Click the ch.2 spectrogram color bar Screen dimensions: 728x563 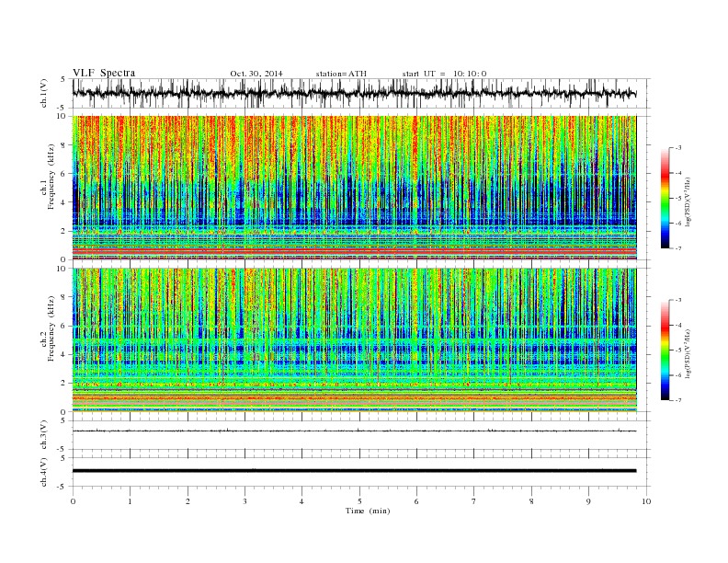click(x=665, y=350)
